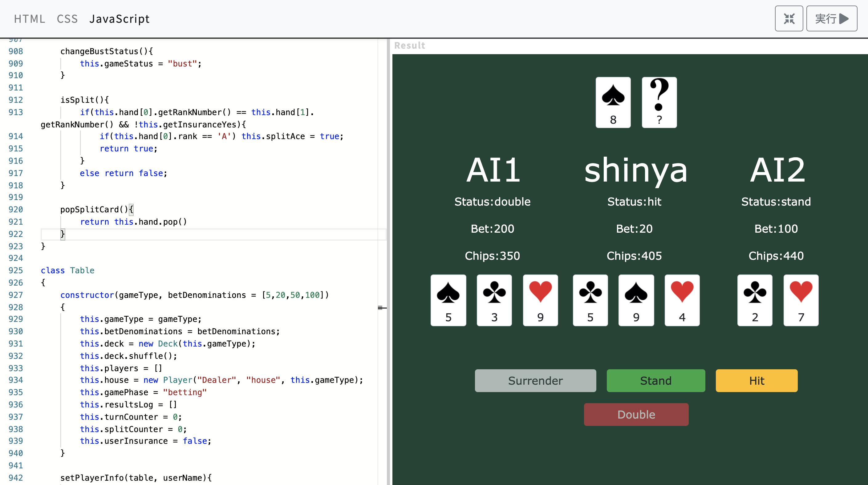Click shinya's 5 of clubs card
This screenshot has width=868, height=485.
pyautogui.click(x=590, y=300)
